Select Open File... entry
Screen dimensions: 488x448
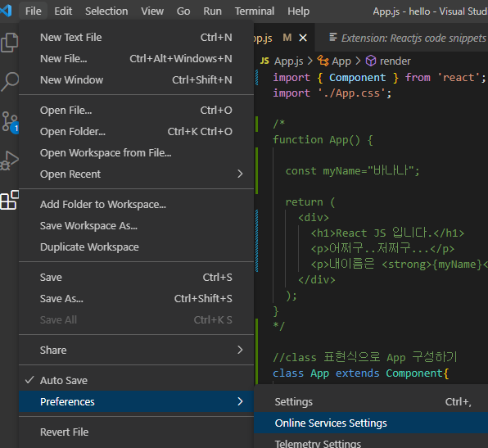click(x=136, y=111)
